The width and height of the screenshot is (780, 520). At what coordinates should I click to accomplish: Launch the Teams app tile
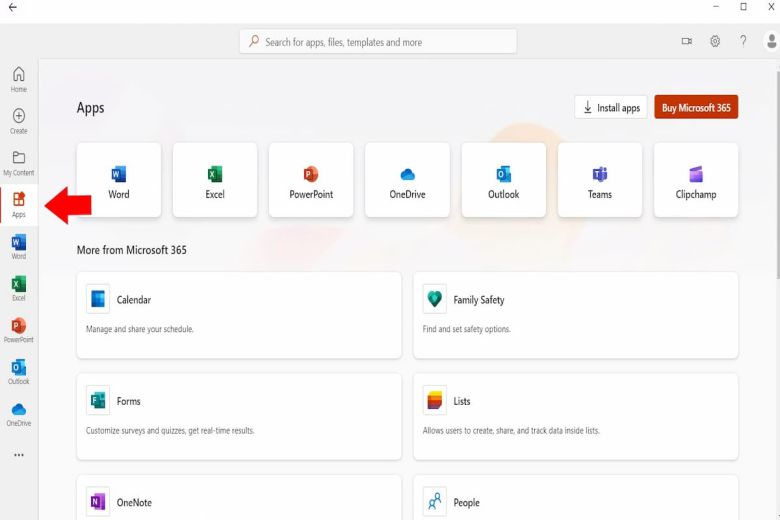click(x=600, y=180)
